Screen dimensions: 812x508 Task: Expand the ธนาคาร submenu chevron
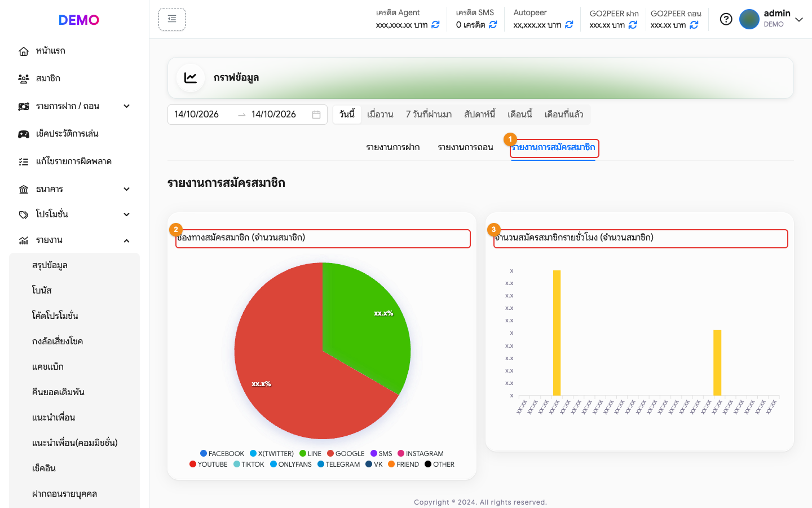click(127, 189)
